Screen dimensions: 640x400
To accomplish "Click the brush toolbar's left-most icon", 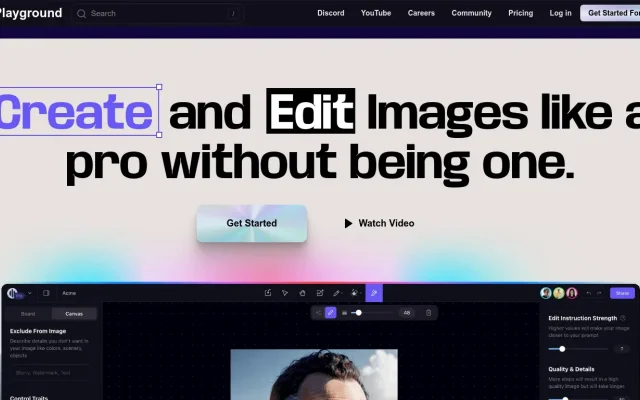I will point(318,313).
